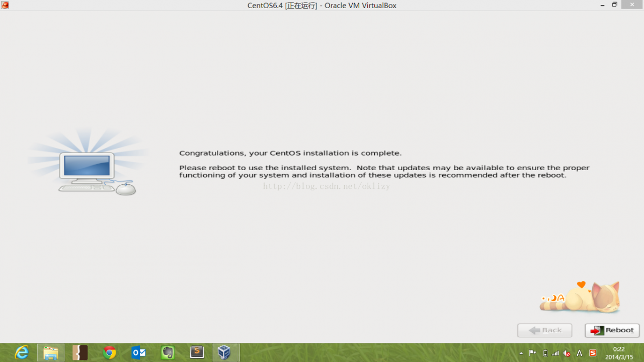The height and width of the screenshot is (362, 644).
Task: Open File Explorer from the taskbar
Action: 51,352
